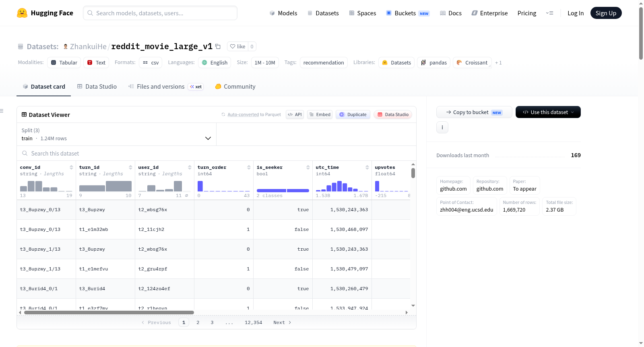Viewport: 644px width, 347px height.
Task: Click the Hugging Face logo icon
Action: pyautogui.click(x=22, y=13)
